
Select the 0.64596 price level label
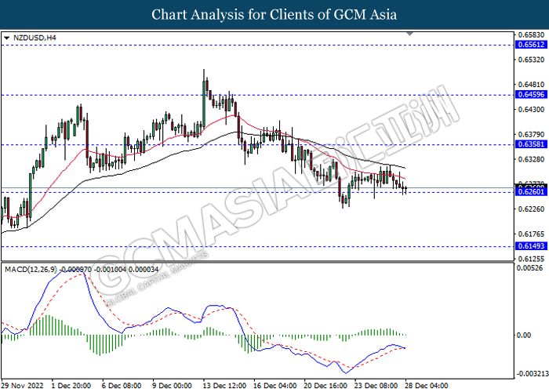click(531, 95)
